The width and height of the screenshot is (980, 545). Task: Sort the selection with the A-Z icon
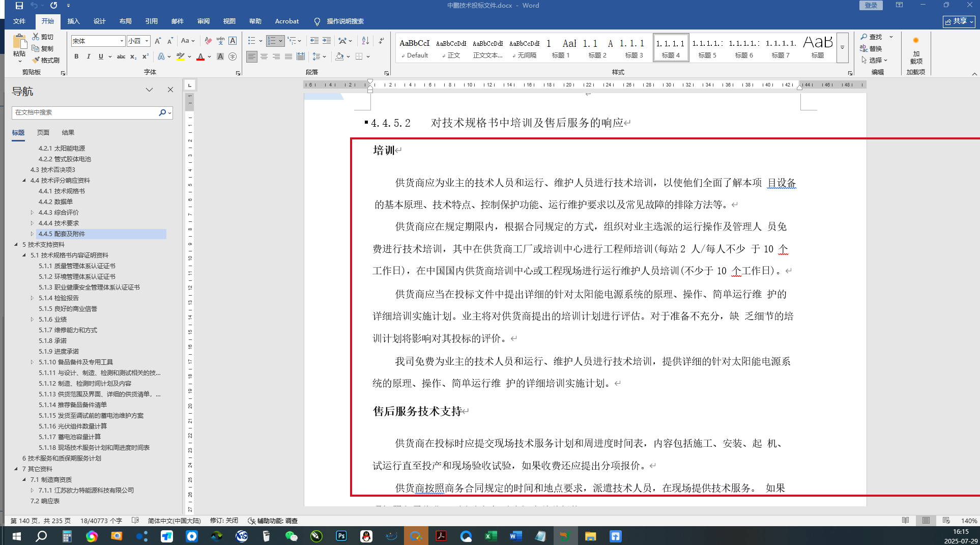coord(365,41)
